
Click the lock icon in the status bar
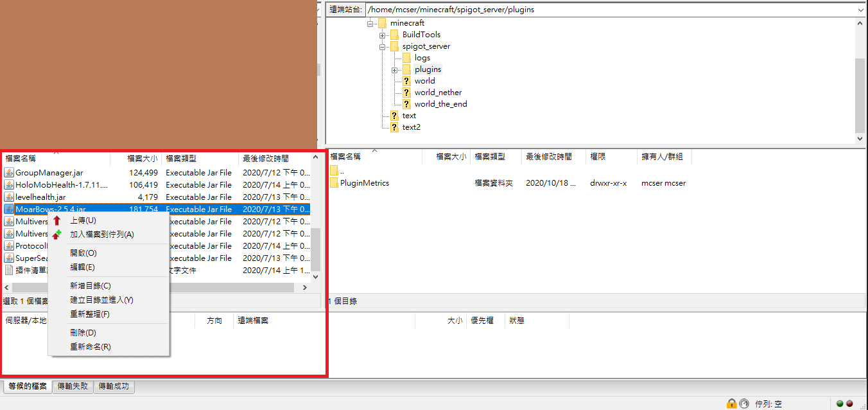[x=731, y=404]
